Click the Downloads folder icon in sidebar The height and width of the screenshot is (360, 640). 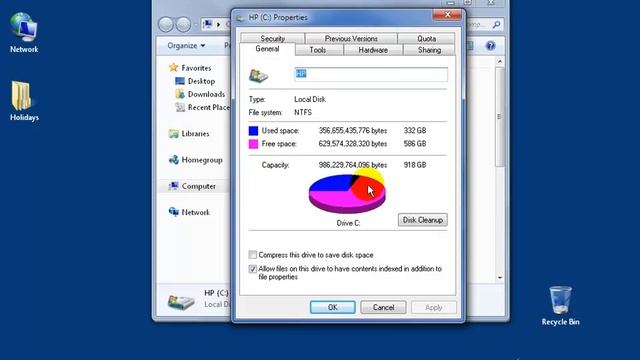point(180,94)
